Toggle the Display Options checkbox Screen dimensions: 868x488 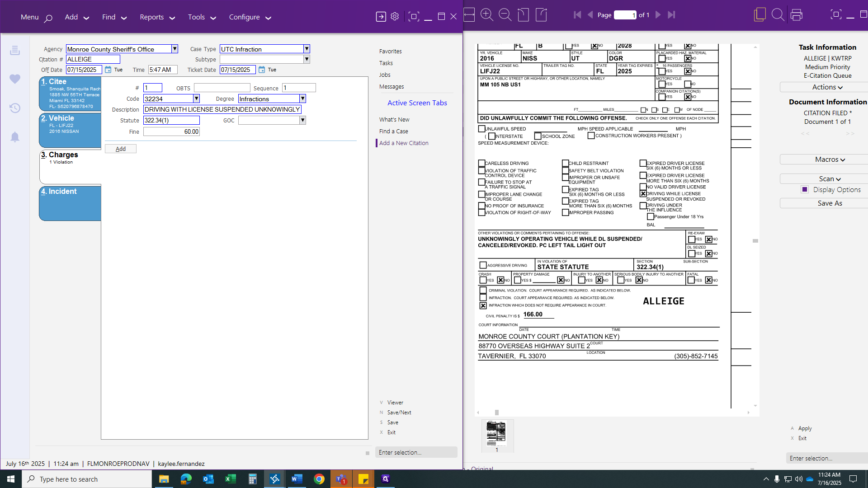pyautogui.click(x=805, y=189)
